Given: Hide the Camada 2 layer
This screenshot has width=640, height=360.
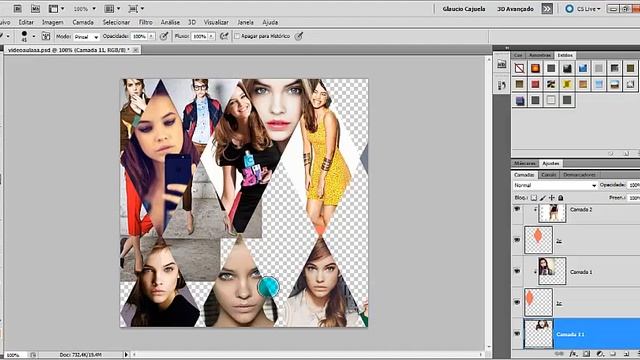Looking at the screenshot, I should (x=517, y=209).
